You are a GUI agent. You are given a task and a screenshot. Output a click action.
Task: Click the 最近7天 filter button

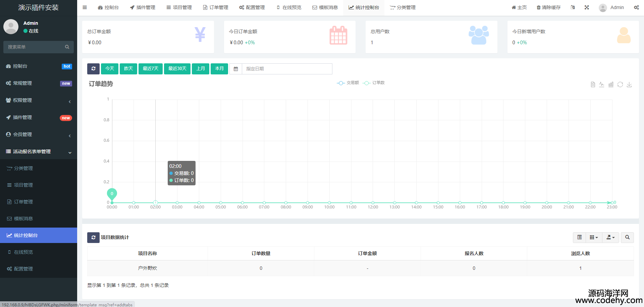click(x=151, y=69)
